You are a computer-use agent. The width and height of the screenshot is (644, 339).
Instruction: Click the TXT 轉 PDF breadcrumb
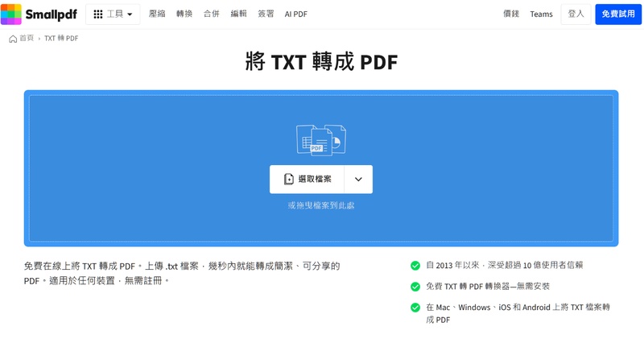(61, 38)
